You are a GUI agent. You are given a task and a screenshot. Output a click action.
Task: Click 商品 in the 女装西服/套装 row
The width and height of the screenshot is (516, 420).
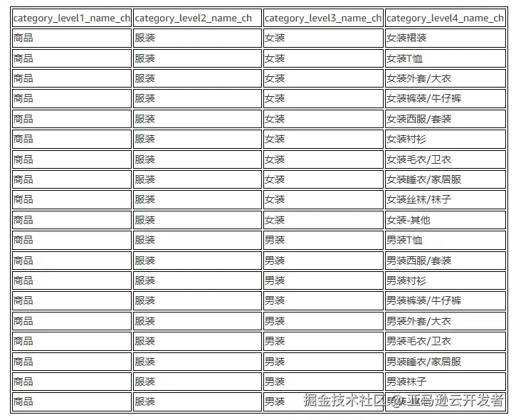click(x=72, y=119)
